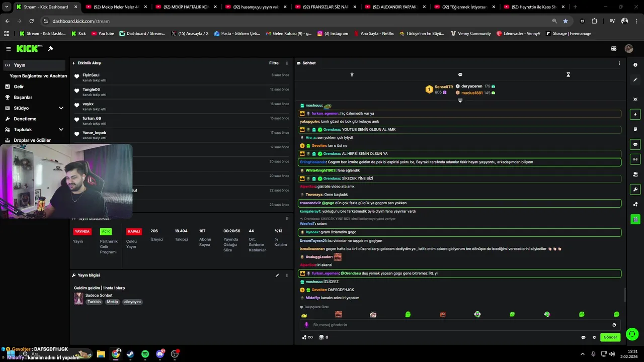The width and height of the screenshot is (644, 362).
Task: Click green grid icon in right sidebar
Action: tap(635, 219)
